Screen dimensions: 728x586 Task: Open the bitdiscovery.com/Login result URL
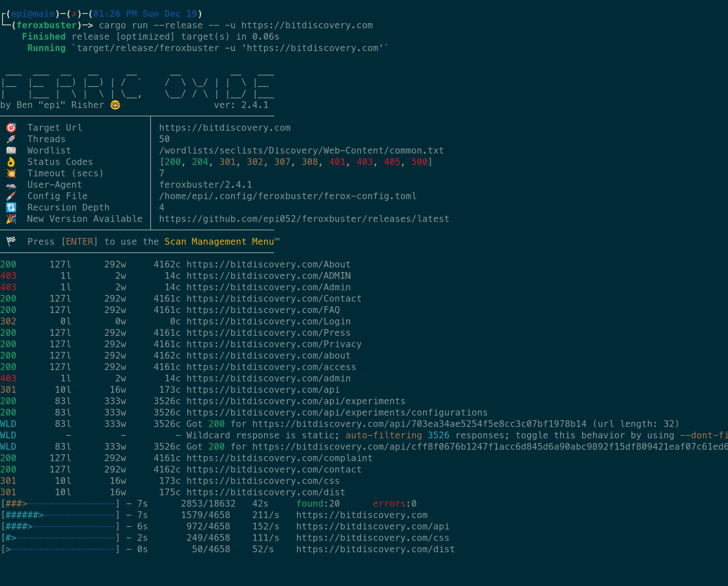point(268,321)
